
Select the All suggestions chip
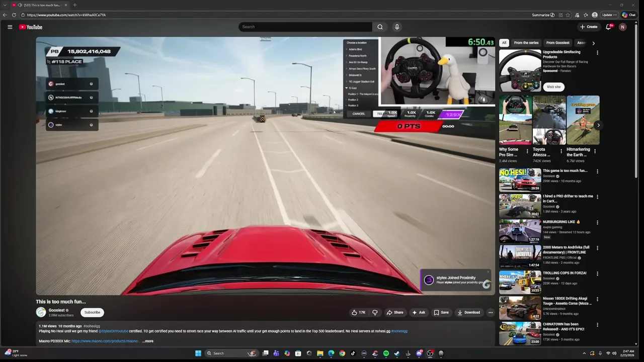click(x=504, y=43)
